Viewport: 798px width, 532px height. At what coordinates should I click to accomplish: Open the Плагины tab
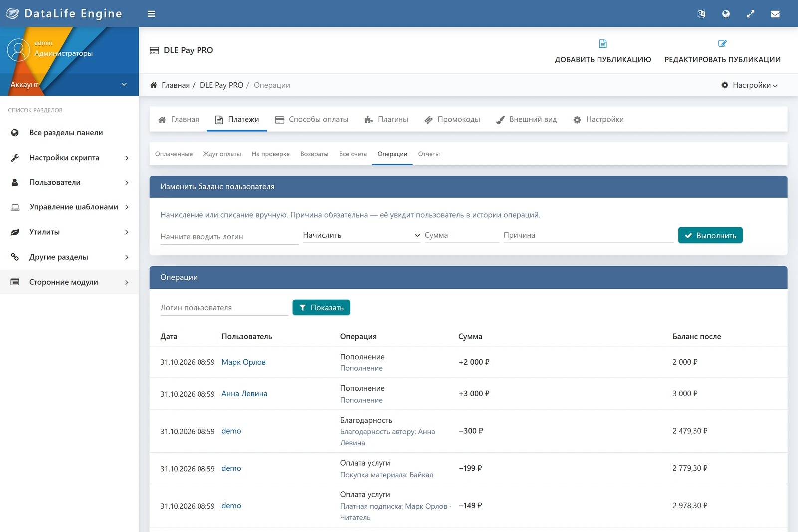tap(387, 120)
